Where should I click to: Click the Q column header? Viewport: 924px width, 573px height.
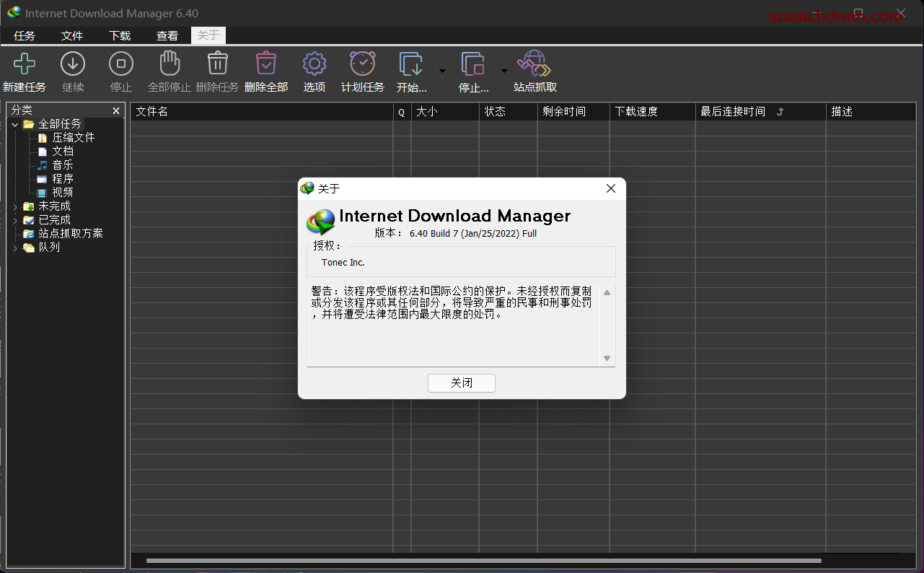402,111
